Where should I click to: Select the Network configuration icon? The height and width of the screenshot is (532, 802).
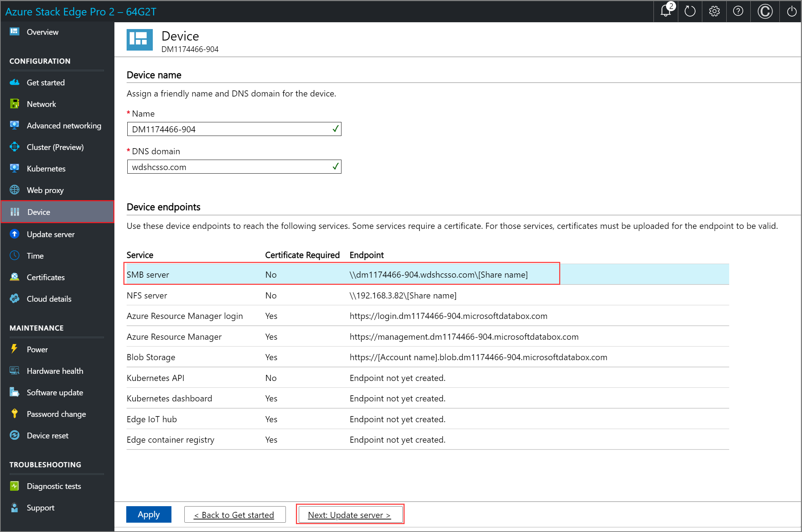click(x=14, y=104)
